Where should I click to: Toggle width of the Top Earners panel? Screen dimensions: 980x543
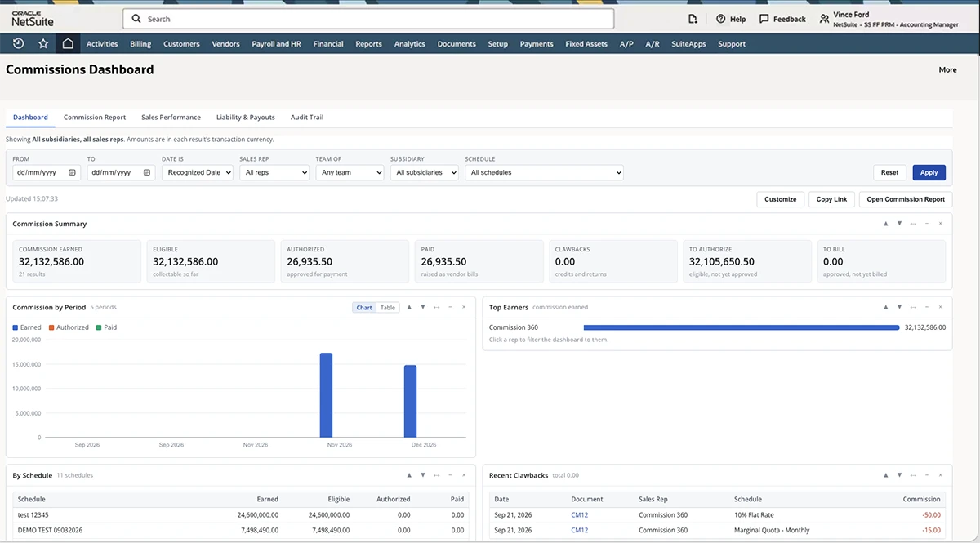click(913, 307)
